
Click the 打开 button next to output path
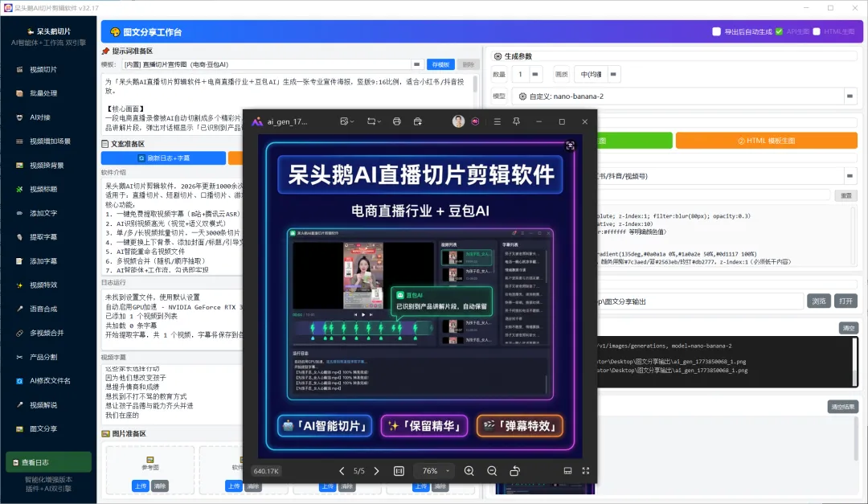coord(845,301)
